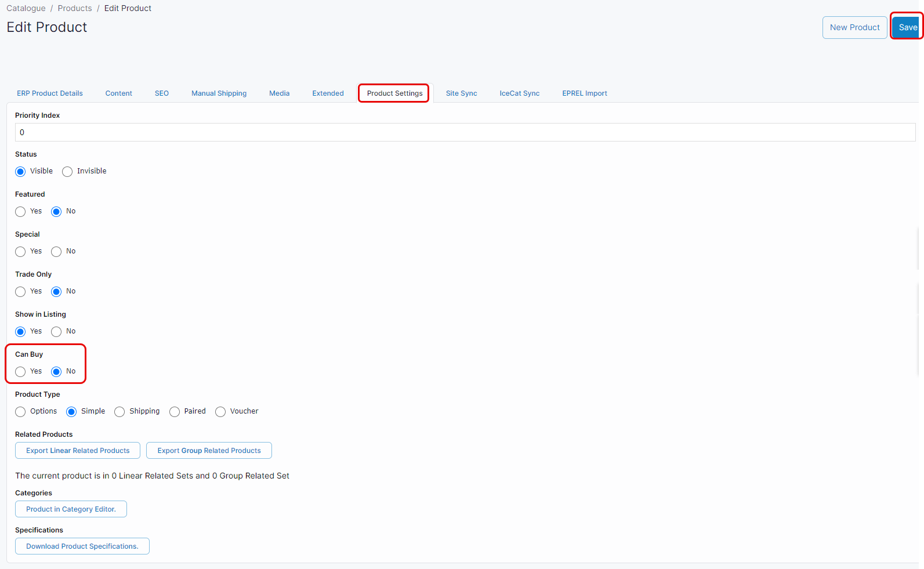The height and width of the screenshot is (569, 924).
Task: Click the Priority Index input field
Action: [x=465, y=132]
